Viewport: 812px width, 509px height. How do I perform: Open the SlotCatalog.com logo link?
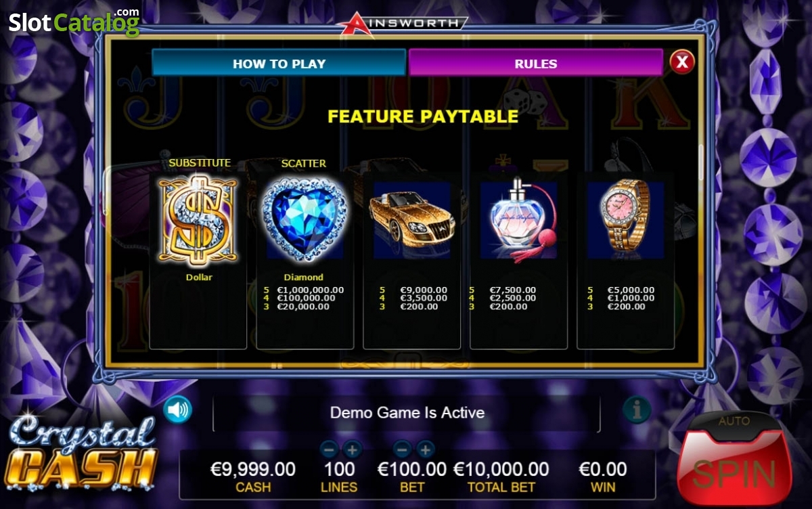coord(74,22)
